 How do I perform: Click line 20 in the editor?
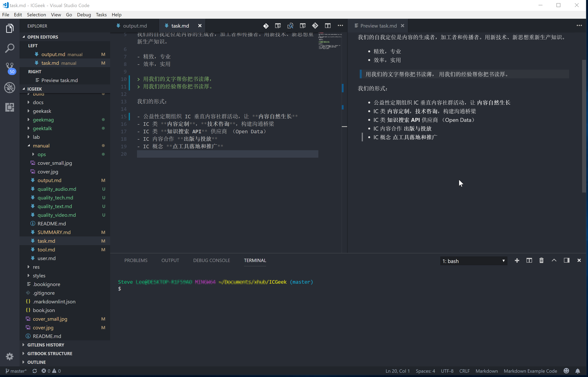227,154
